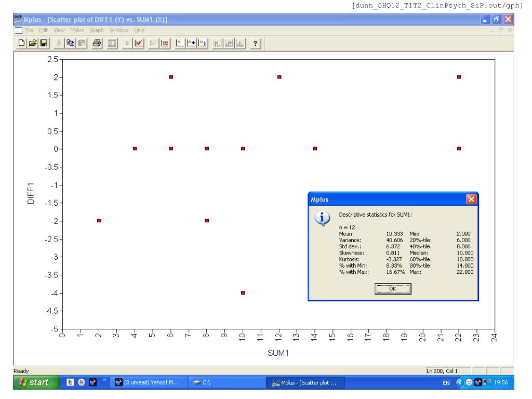Click the question mark Help icon
The image size is (532, 399).
pyautogui.click(x=255, y=43)
